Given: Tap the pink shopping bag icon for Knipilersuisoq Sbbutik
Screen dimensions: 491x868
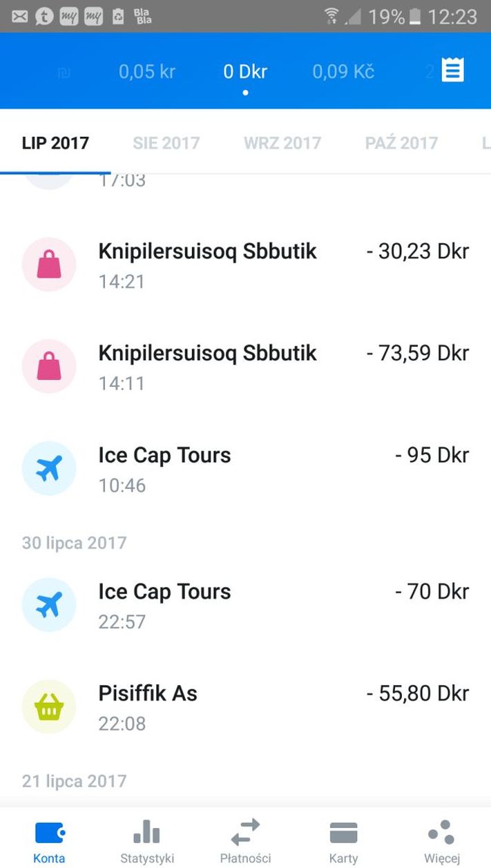Looking at the screenshot, I should (49, 264).
